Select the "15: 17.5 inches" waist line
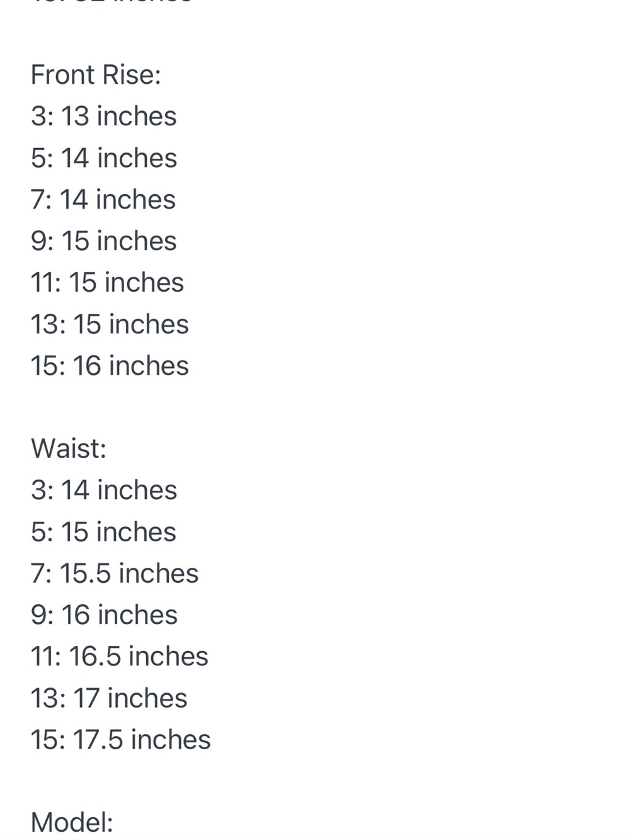630x840 pixels. click(121, 740)
